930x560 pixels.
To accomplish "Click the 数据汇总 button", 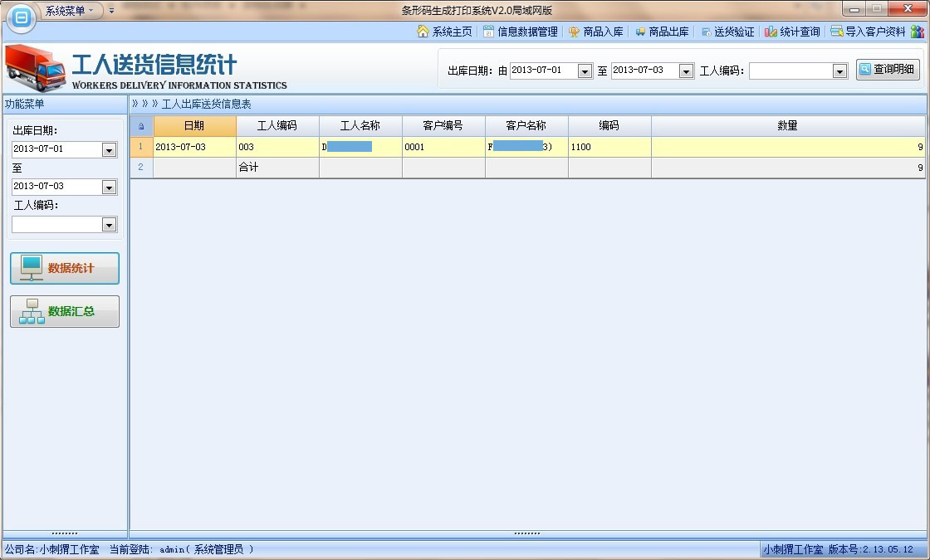I will point(65,312).
